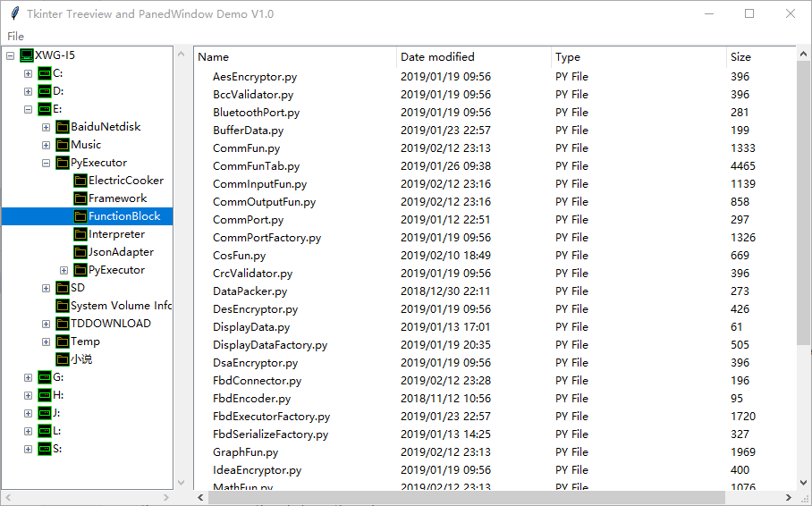Click the TDDOWNLOAD folder icon
Screen dimensions: 812x506
pos(63,324)
